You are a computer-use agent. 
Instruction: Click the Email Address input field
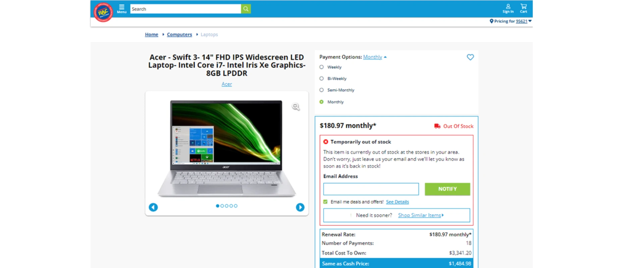coord(371,189)
